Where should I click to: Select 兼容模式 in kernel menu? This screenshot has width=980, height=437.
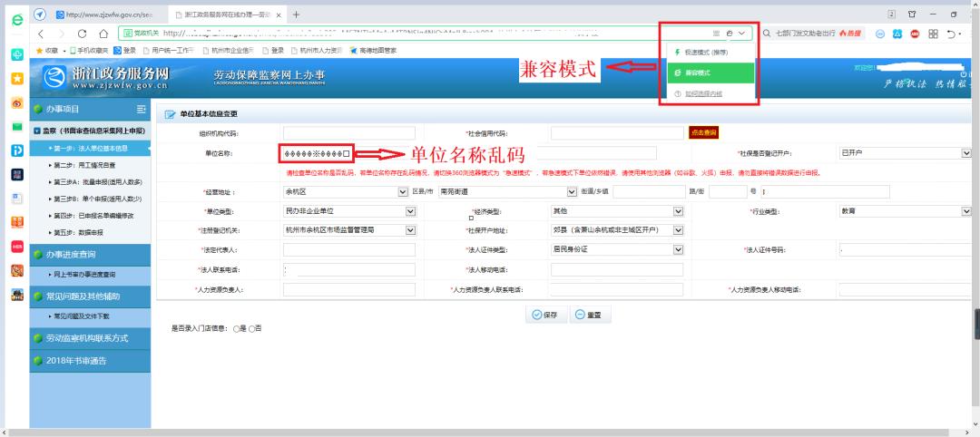[x=711, y=73]
